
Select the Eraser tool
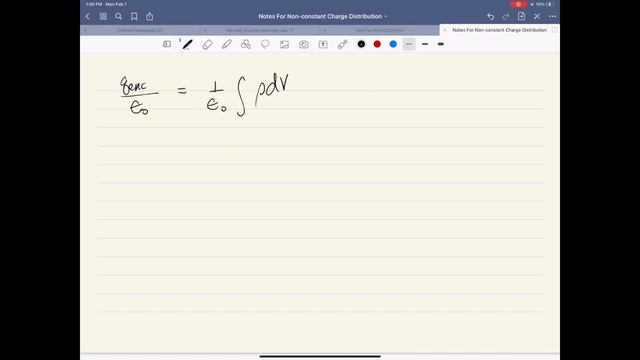tap(207, 44)
